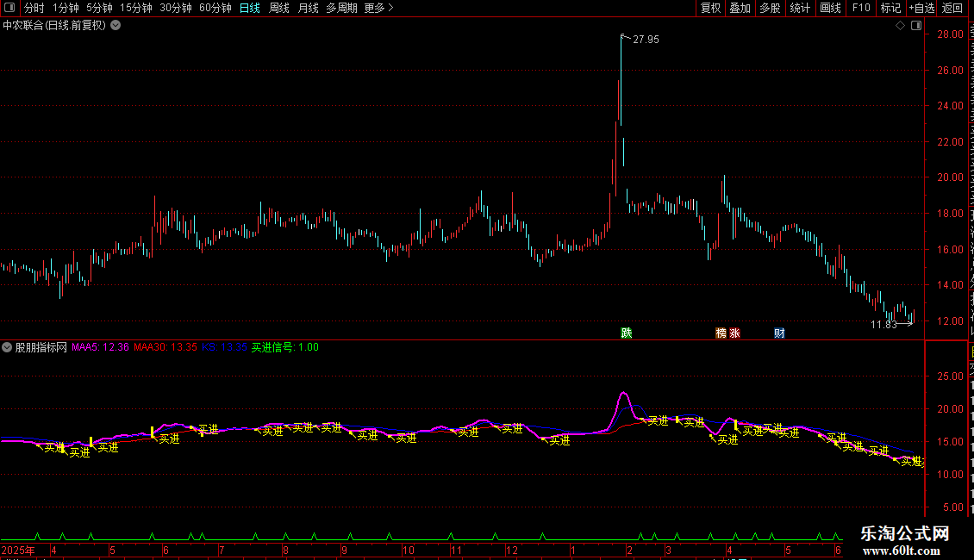Click the KS: 13.35 indicator value
Screen dimensions: 974x560
click(224, 347)
